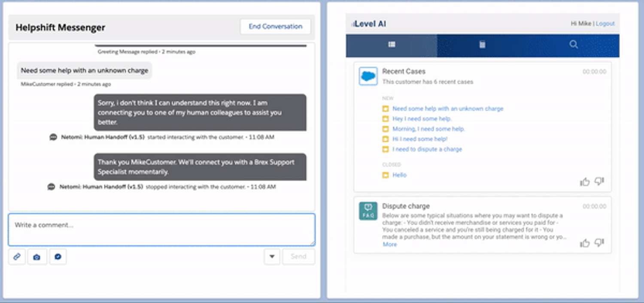644x303 pixels.
Task: Click the case icon beside Hi I need some help!
Action: point(385,139)
